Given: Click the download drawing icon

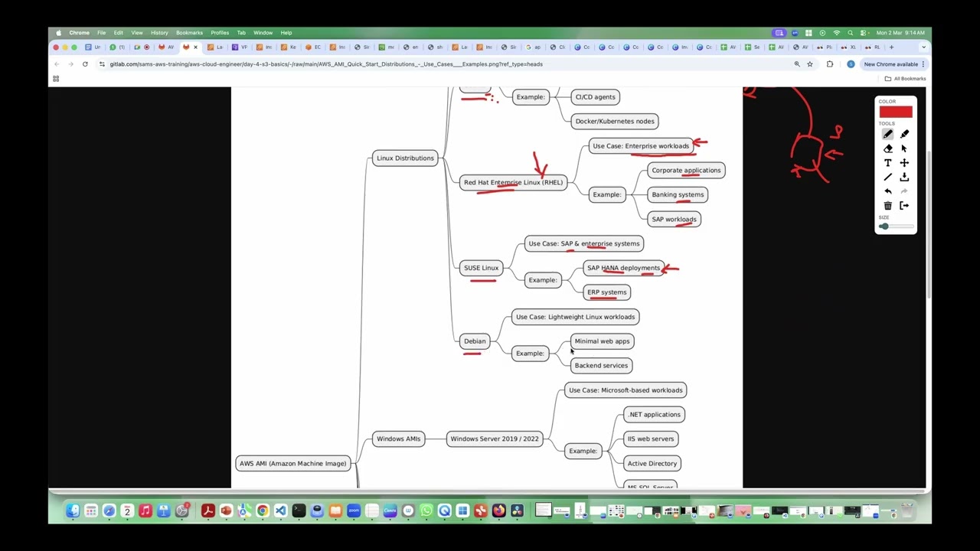Looking at the screenshot, I should (904, 177).
